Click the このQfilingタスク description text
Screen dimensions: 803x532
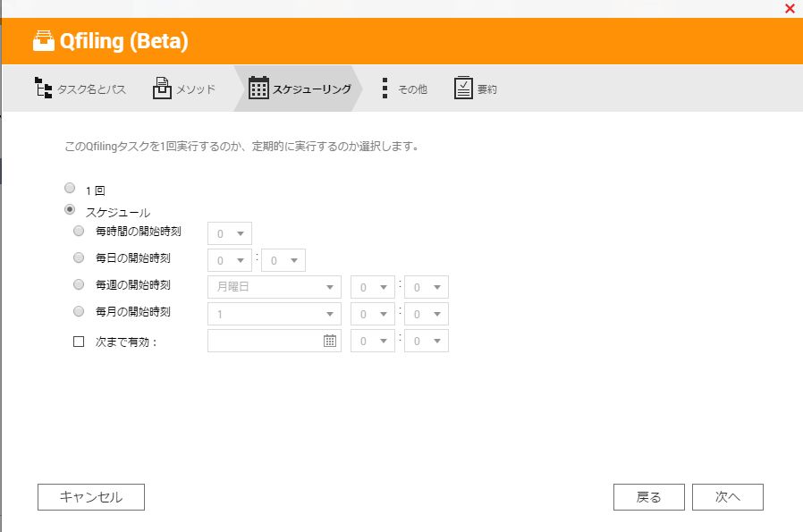pos(241,147)
